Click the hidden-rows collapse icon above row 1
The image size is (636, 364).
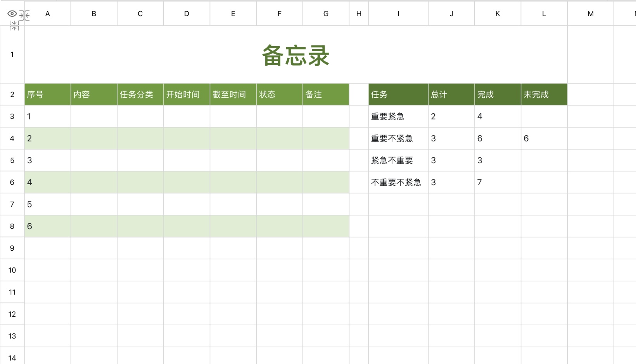click(14, 26)
